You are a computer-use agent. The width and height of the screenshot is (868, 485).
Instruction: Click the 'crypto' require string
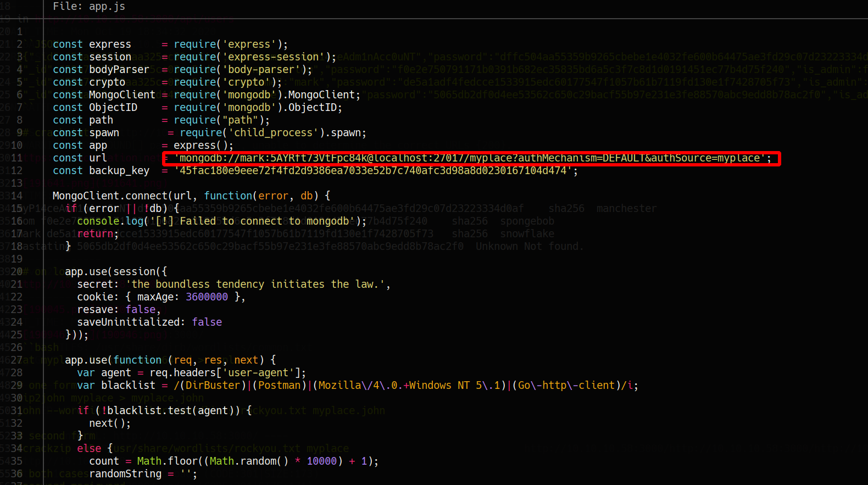(246, 82)
